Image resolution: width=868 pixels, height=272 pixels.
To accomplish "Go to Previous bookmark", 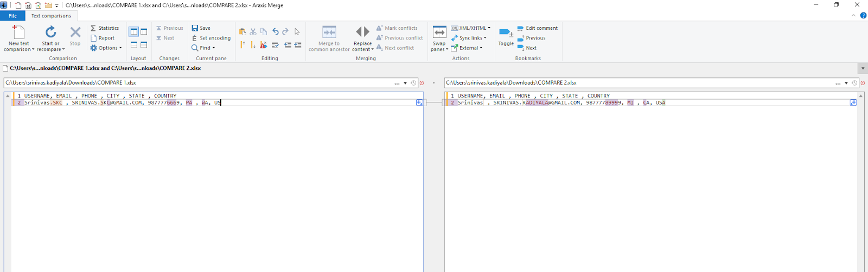I will (x=531, y=38).
